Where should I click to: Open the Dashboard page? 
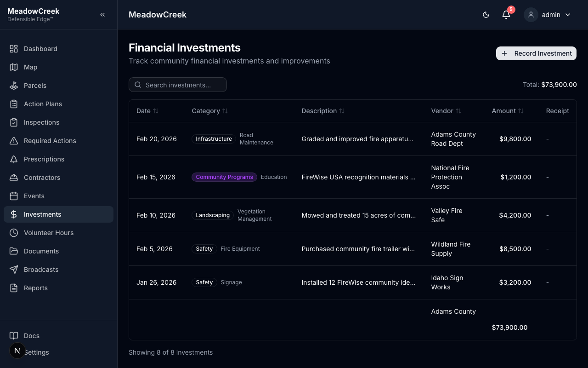pyautogui.click(x=58, y=49)
